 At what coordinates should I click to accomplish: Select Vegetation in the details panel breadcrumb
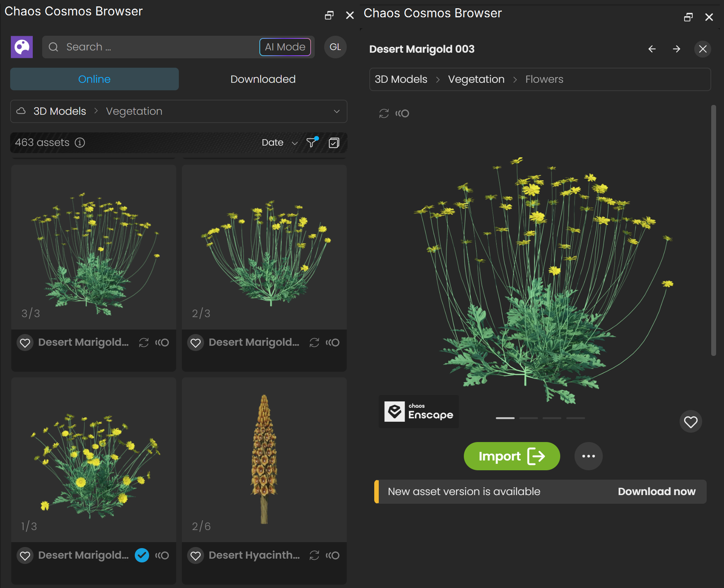(x=476, y=79)
